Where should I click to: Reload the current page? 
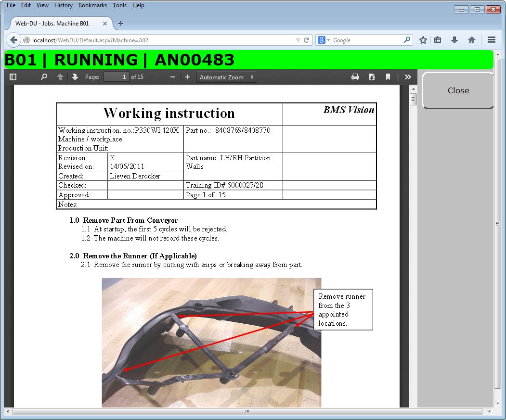point(307,40)
